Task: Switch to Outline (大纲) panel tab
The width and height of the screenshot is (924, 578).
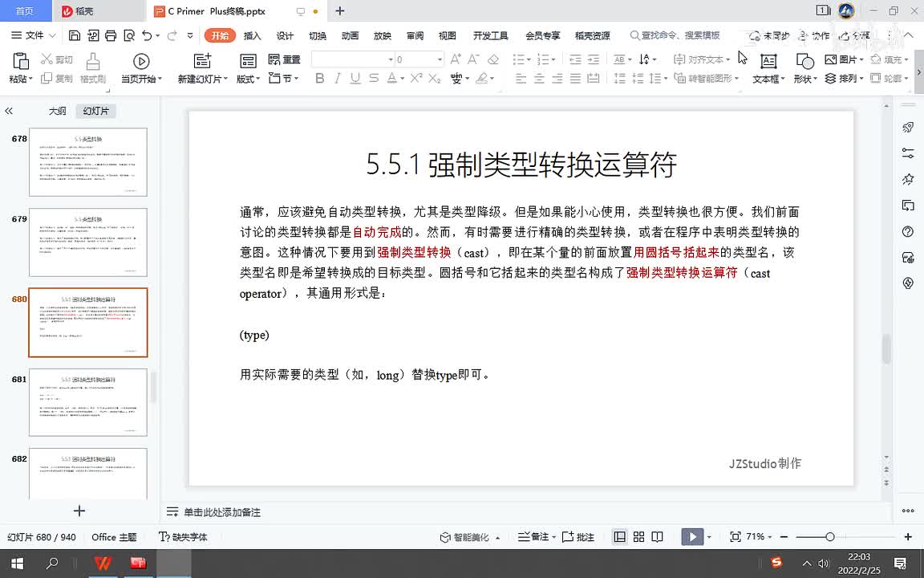Action: click(57, 111)
